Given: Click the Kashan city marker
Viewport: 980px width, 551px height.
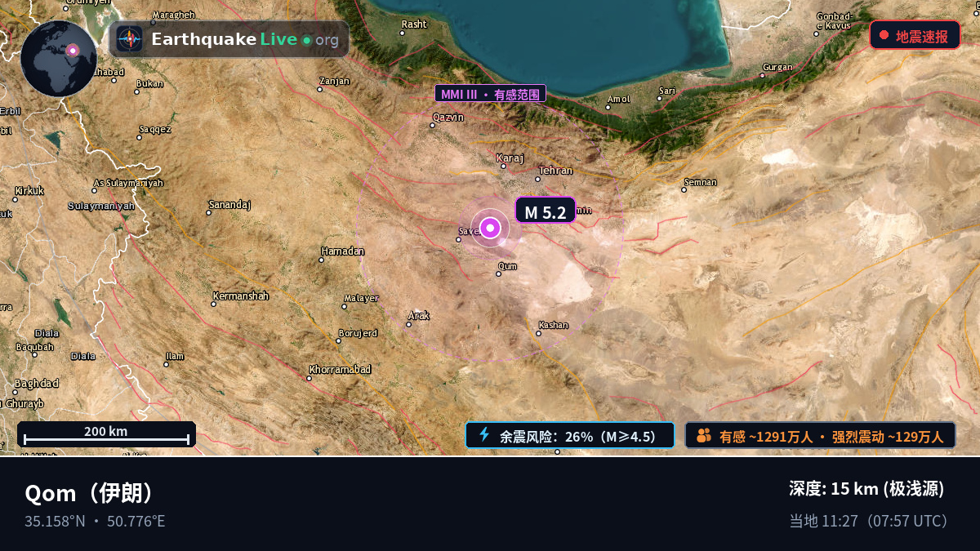Looking at the screenshot, I should 539,333.
